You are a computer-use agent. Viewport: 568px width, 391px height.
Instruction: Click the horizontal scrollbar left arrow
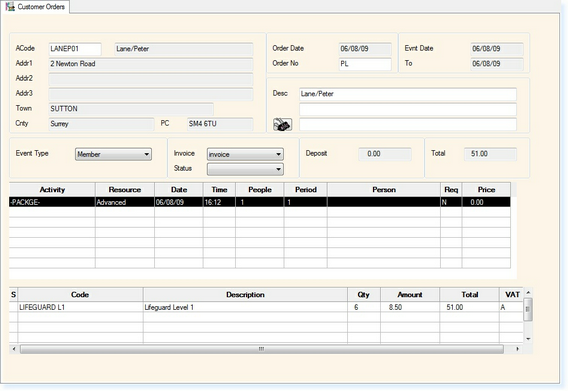(14, 349)
